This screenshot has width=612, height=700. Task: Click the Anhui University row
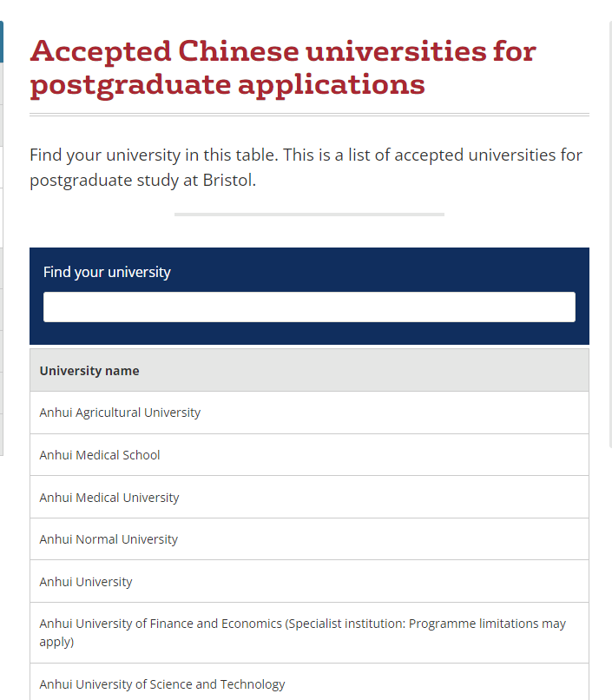pos(309,581)
